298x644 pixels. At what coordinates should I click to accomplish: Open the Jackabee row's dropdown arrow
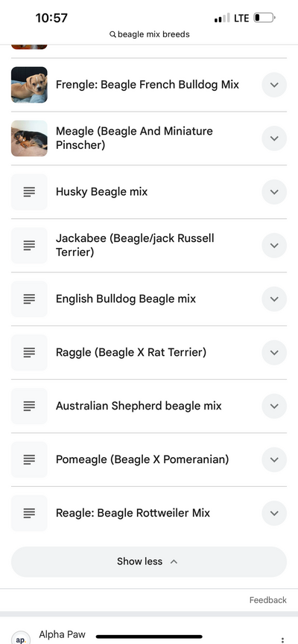[x=274, y=246]
